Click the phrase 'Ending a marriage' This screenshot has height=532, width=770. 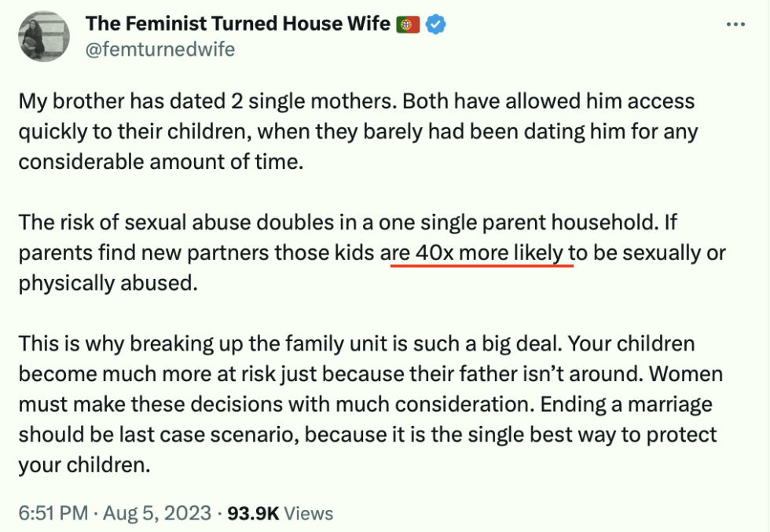626,404
